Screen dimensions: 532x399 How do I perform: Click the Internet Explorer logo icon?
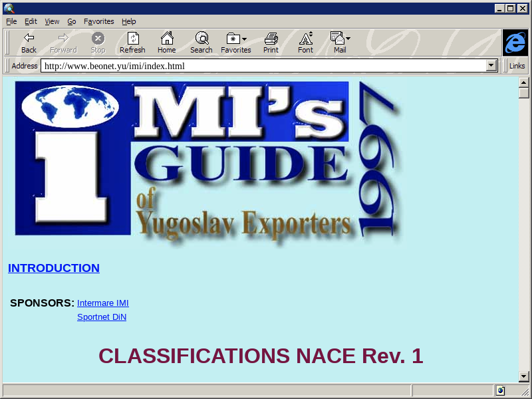point(515,43)
